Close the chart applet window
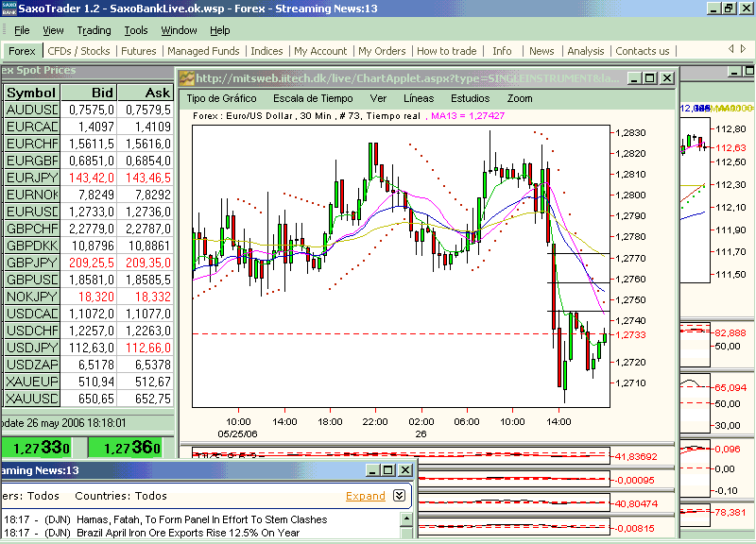756x544 pixels. pyautogui.click(x=667, y=78)
